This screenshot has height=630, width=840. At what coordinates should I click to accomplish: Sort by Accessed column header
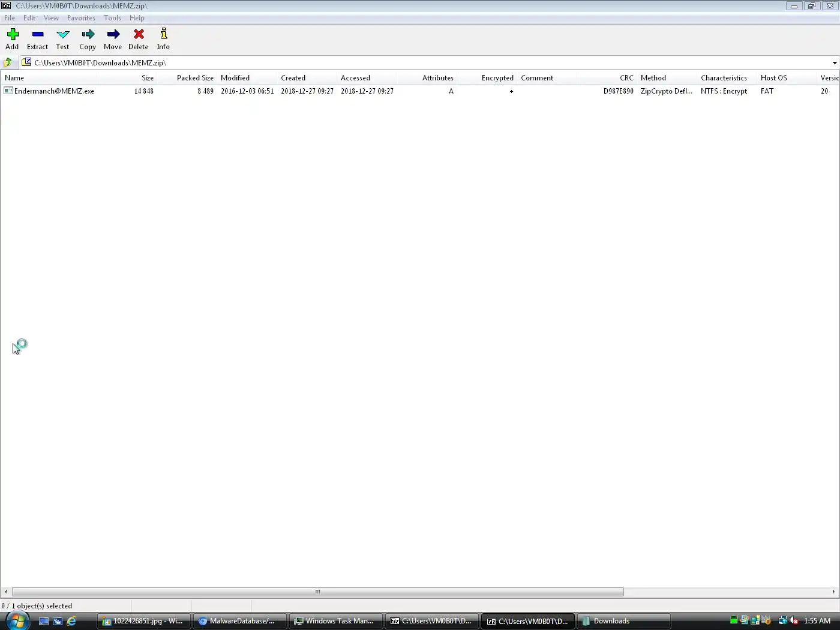367,78
